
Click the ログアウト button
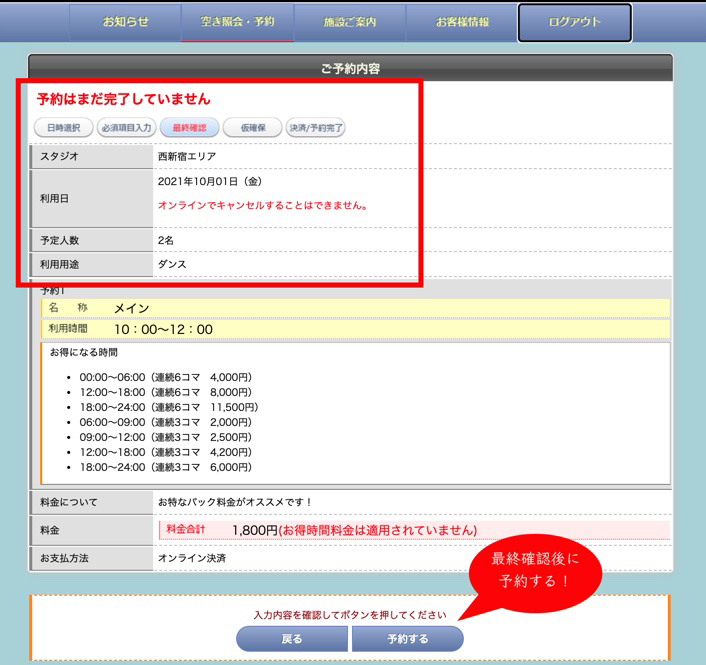pos(574,22)
